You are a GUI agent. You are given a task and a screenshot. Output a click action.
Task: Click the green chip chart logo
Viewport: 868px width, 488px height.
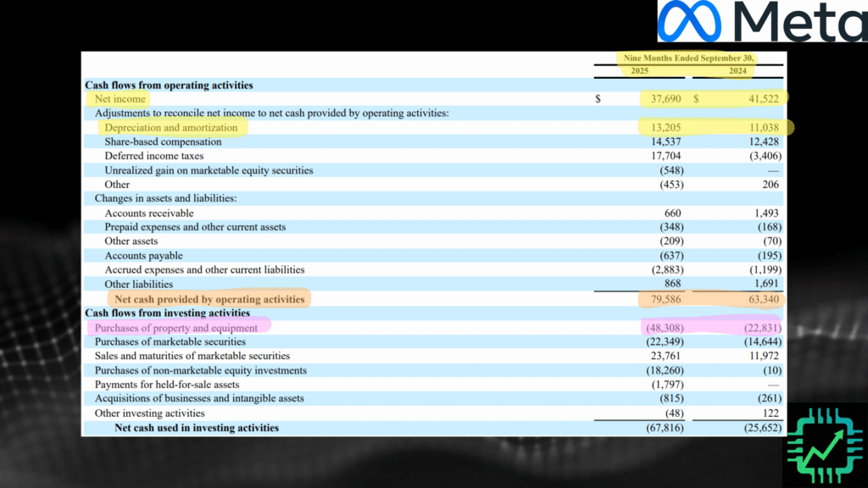tap(825, 446)
